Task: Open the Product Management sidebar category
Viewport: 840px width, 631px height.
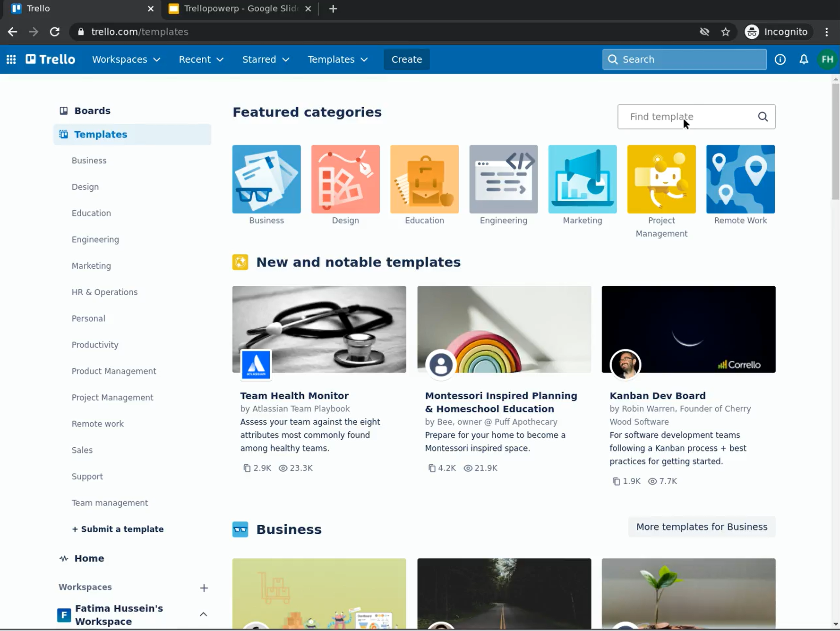Action: [x=114, y=371]
